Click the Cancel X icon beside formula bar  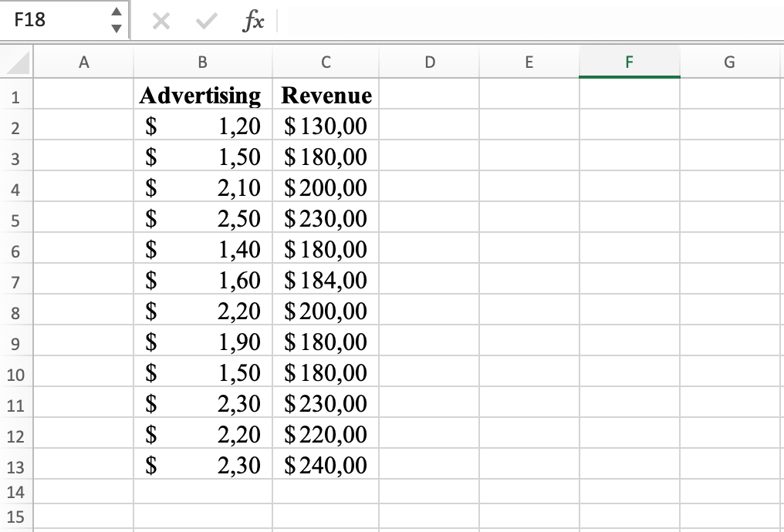coord(161,21)
